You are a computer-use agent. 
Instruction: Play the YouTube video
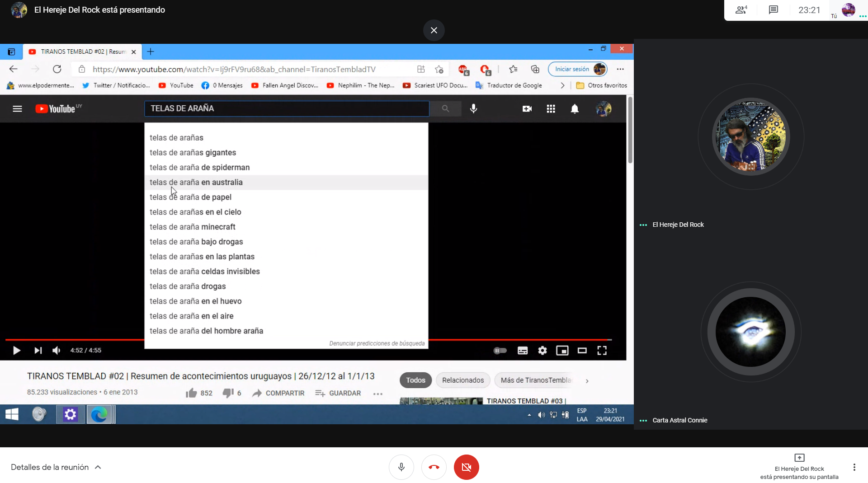(17, 351)
